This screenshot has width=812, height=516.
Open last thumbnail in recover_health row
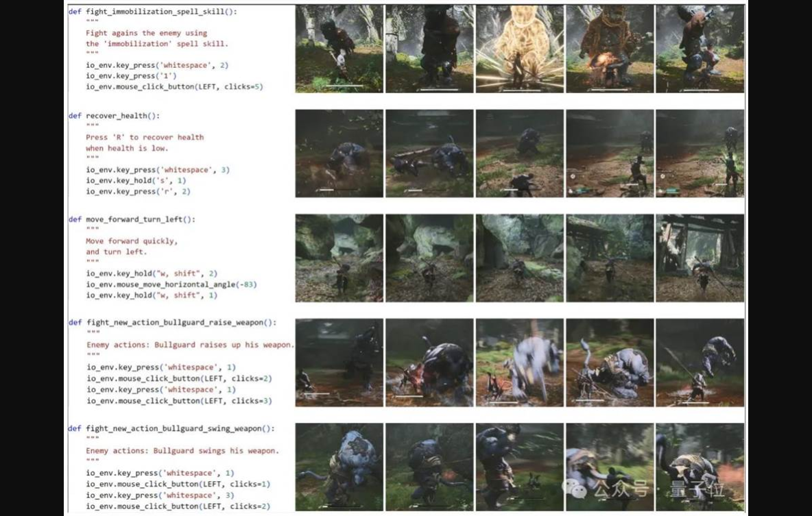(x=700, y=153)
